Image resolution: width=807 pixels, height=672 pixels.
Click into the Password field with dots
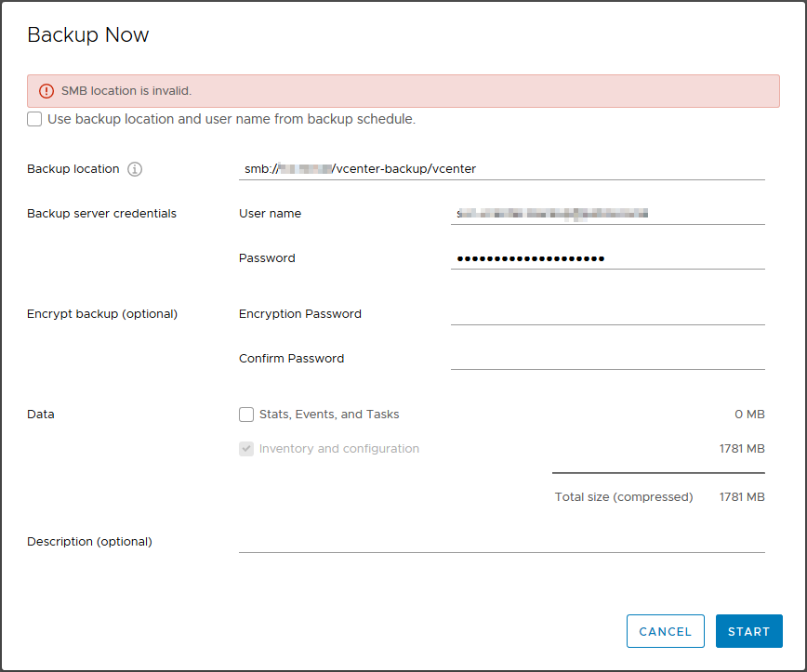coord(607,258)
